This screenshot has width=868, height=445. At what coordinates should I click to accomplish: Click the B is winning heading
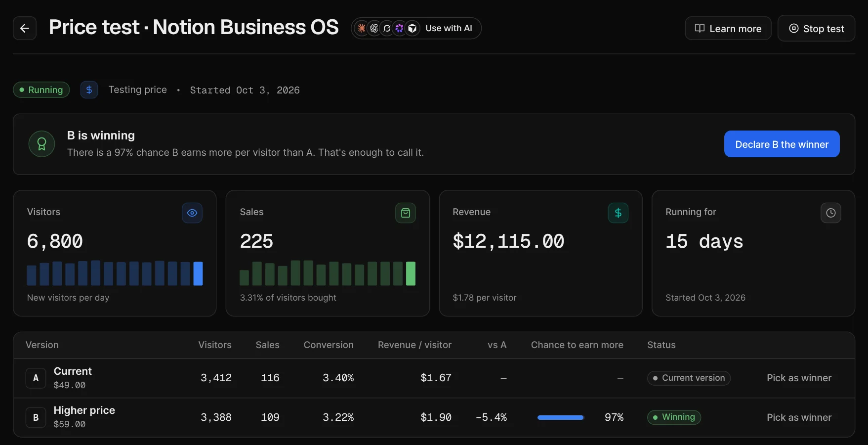click(x=101, y=135)
